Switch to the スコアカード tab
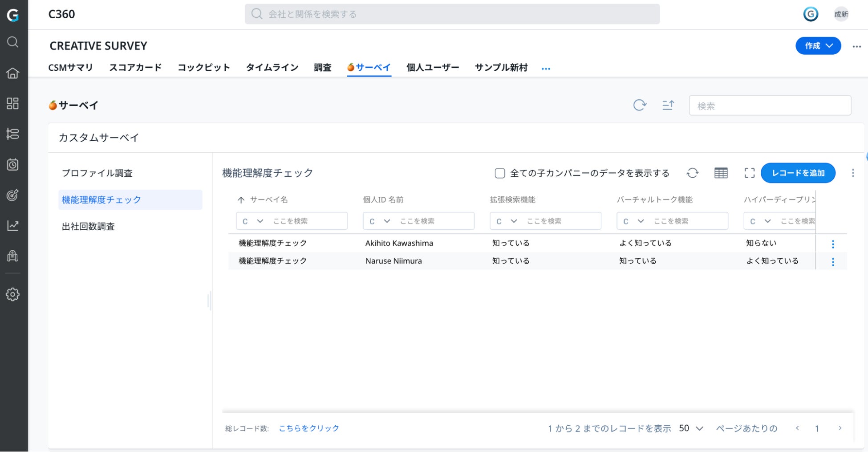Screen dimensions: 868x452 coord(135,68)
